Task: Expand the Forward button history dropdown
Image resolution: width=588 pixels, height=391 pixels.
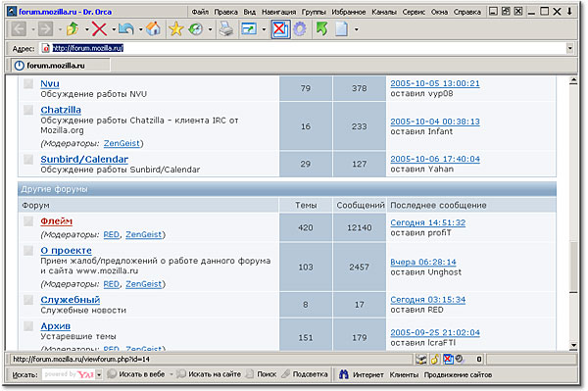Action: (x=60, y=29)
